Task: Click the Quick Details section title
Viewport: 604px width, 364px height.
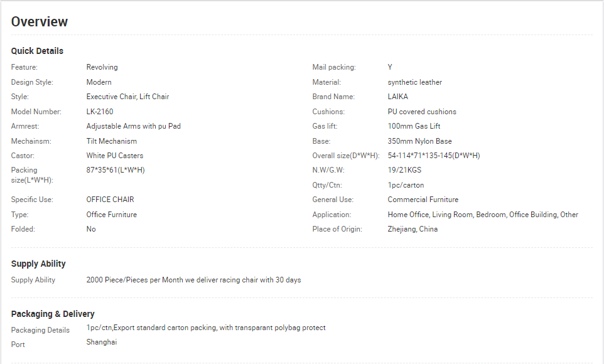Action: tap(37, 51)
